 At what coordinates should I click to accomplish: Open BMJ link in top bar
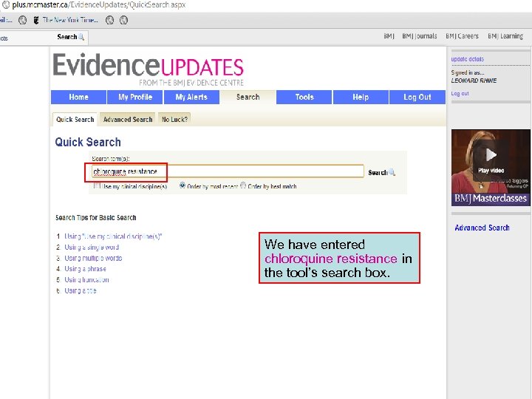(x=389, y=36)
